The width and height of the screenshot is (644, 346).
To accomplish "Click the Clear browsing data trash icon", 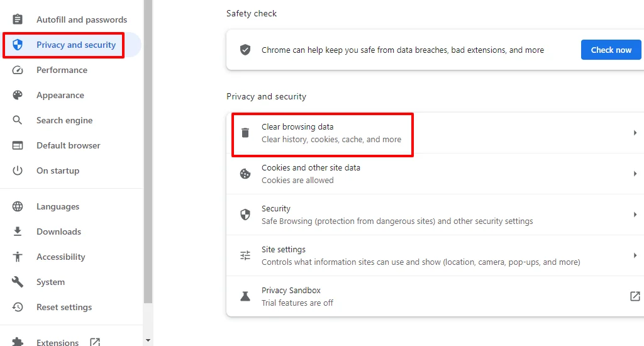I will 245,133.
